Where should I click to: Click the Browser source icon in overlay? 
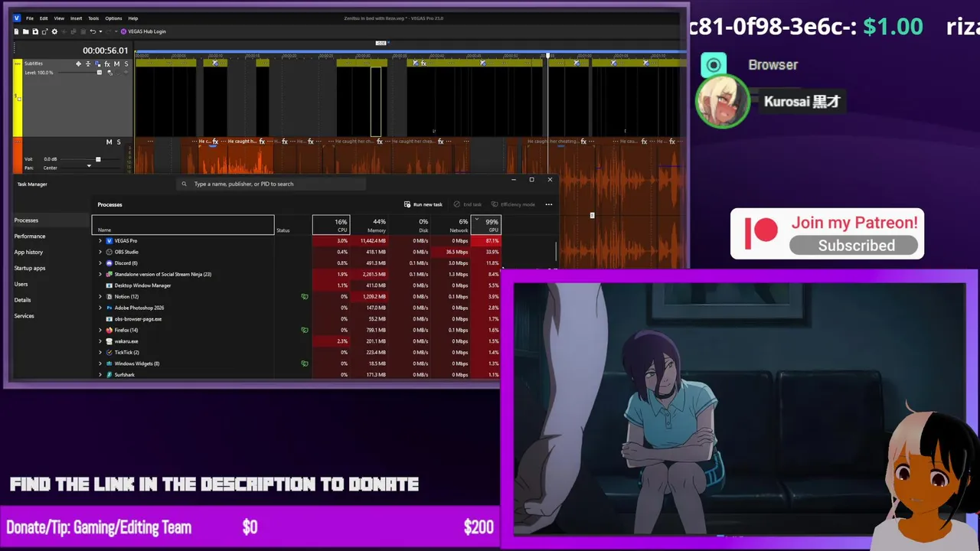[714, 65]
